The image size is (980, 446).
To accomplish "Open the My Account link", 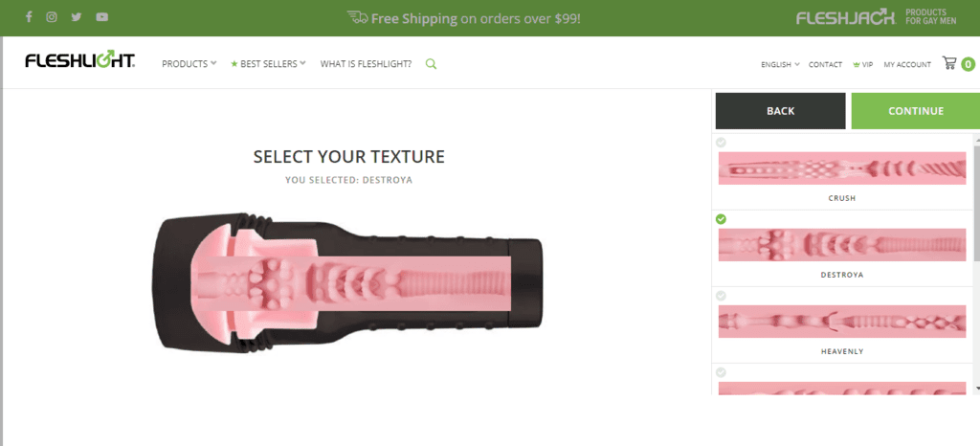I will 907,65.
